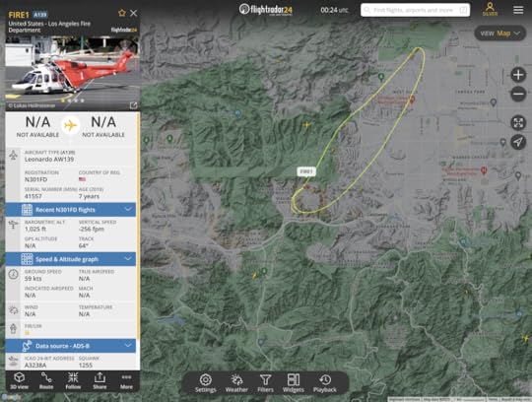Screen dimensions: 532x402
Task: Expand Speed & Altitude graph section
Action: click(71, 259)
